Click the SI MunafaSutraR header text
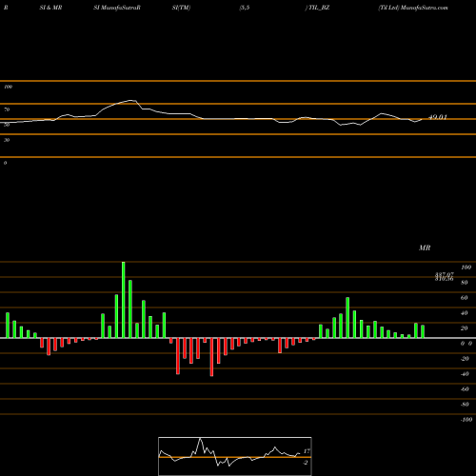 pyautogui.click(x=117, y=8)
